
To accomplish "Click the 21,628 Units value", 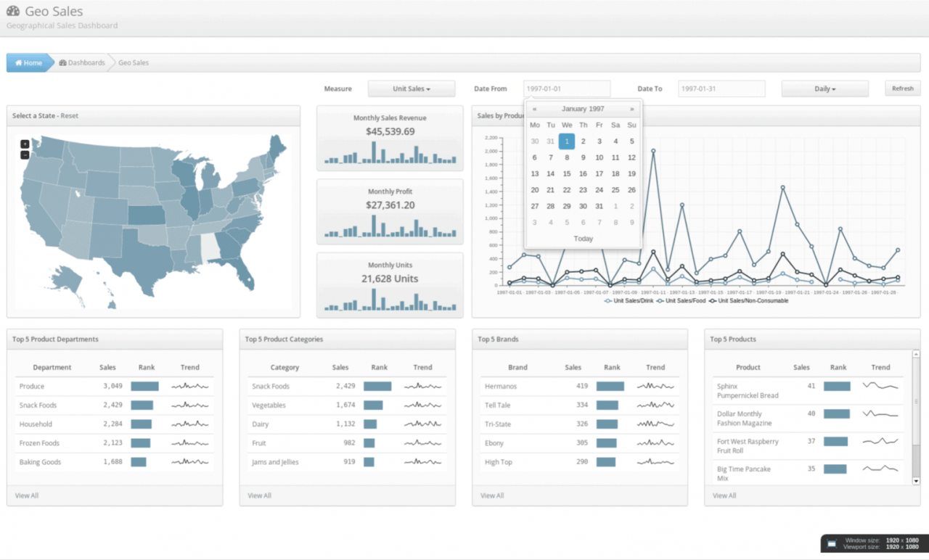I will click(x=390, y=279).
